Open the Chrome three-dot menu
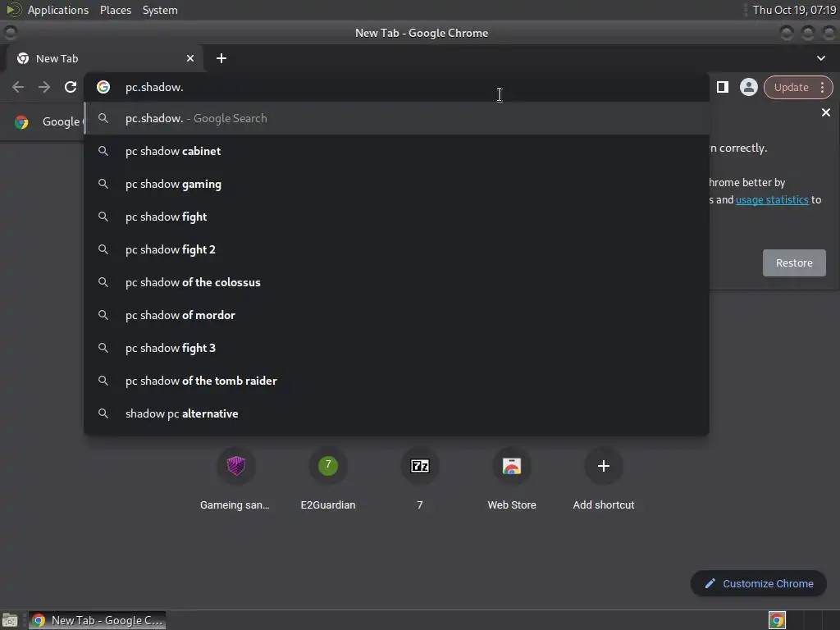840x630 pixels. click(x=822, y=87)
